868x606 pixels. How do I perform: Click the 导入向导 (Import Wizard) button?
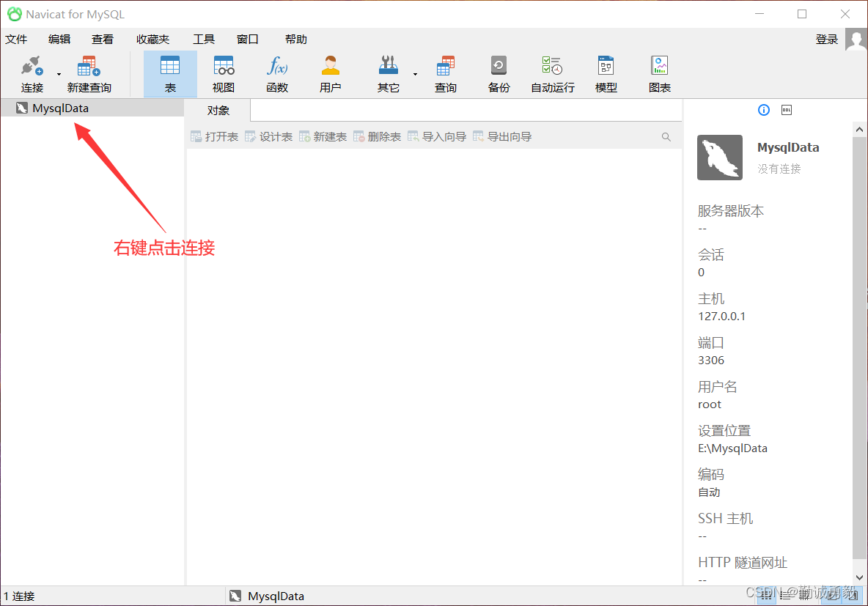pyautogui.click(x=437, y=137)
